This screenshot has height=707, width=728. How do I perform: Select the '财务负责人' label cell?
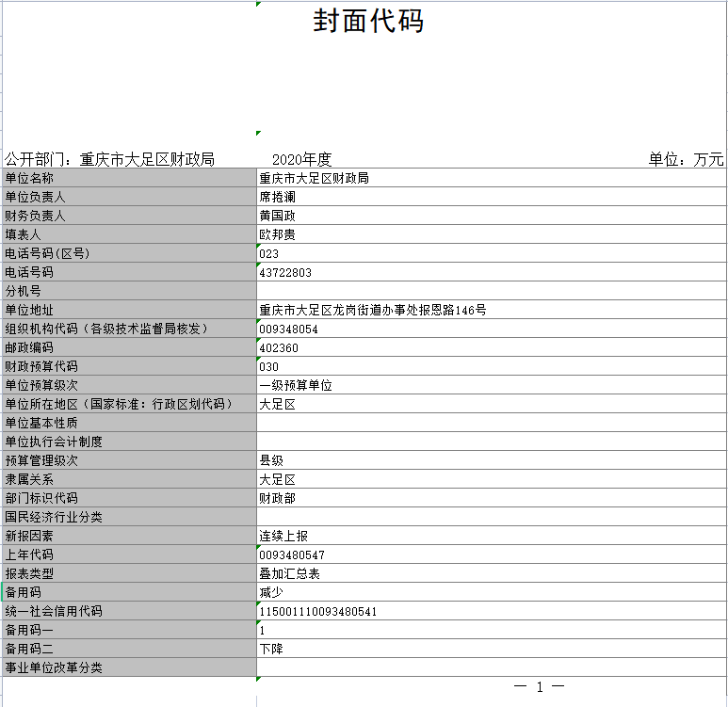130,216
